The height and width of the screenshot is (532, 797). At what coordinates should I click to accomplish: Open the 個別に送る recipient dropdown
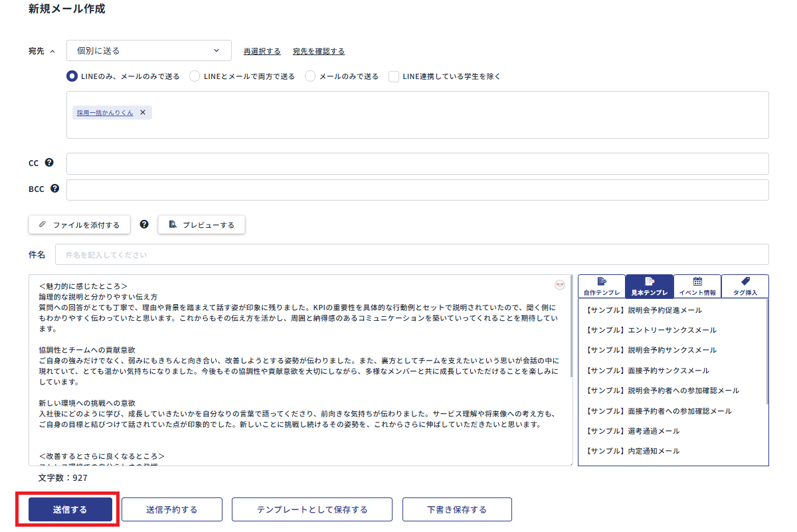tap(149, 50)
